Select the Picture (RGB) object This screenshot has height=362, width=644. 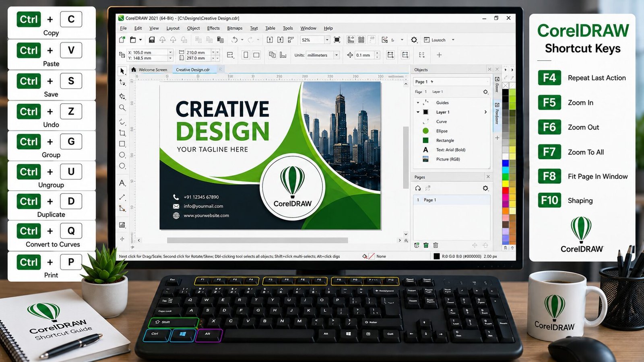pyautogui.click(x=448, y=159)
